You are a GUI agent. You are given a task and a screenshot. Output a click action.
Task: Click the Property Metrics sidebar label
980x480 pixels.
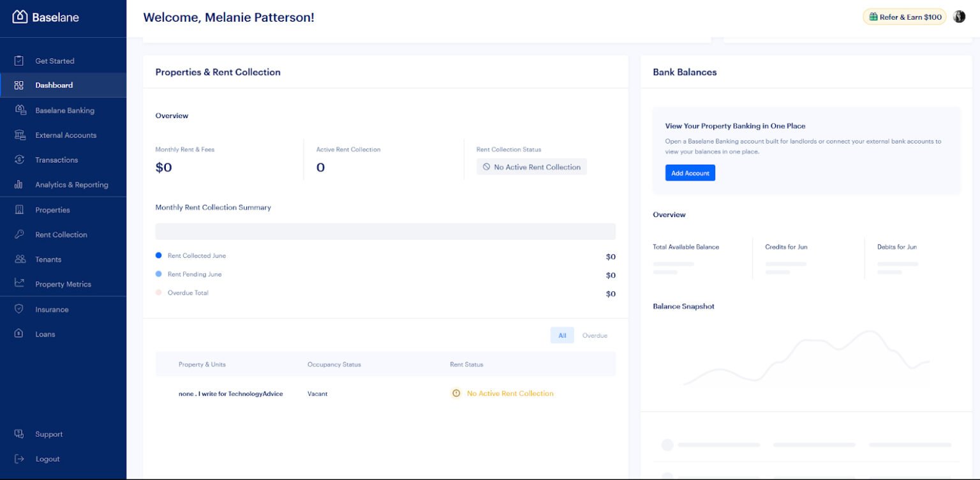63,284
